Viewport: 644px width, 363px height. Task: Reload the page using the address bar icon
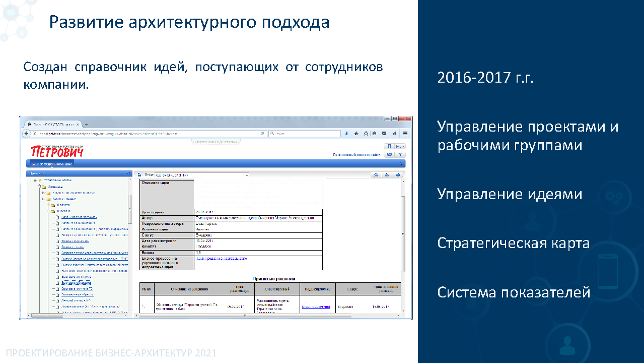coord(263,134)
